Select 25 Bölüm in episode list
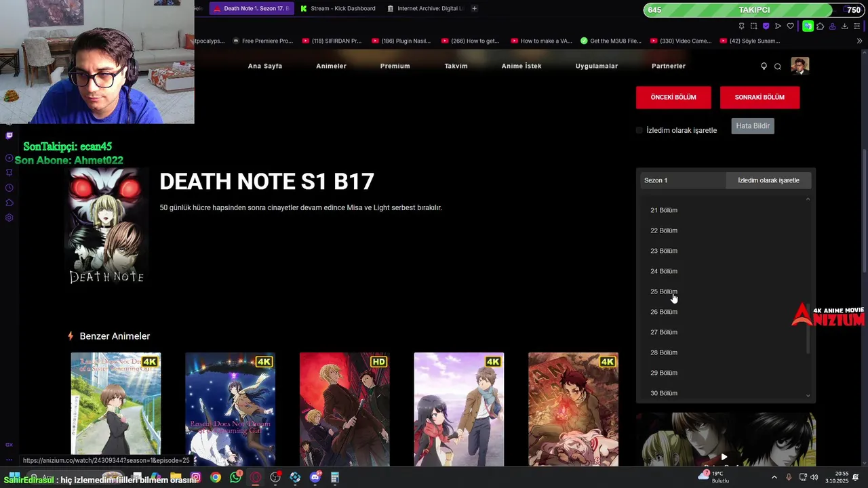 click(664, 291)
